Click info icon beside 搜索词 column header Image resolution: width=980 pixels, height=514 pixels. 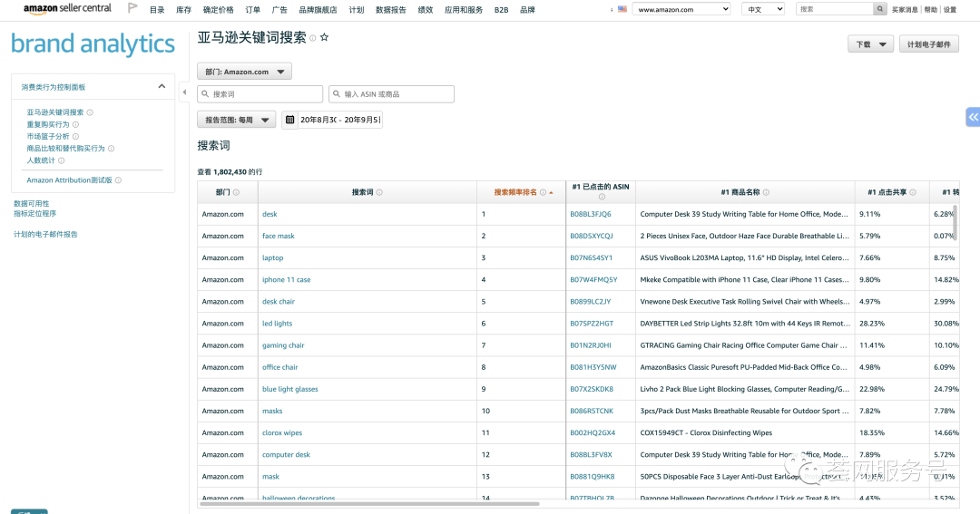tap(379, 192)
